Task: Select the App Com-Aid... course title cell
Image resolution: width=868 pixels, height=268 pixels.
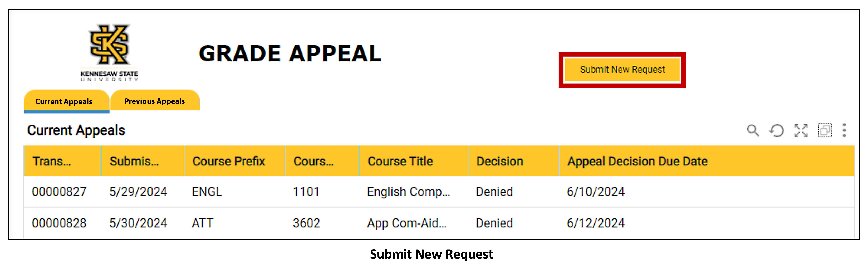Action: click(407, 223)
